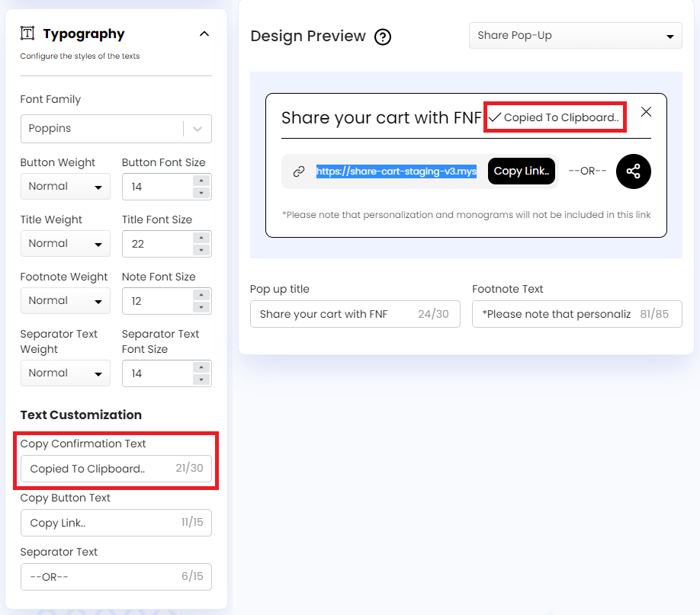Click the link chain icon beside URL
Image resolution: width=700 pixels, height=615 pixels.
[x=299, y=171]
